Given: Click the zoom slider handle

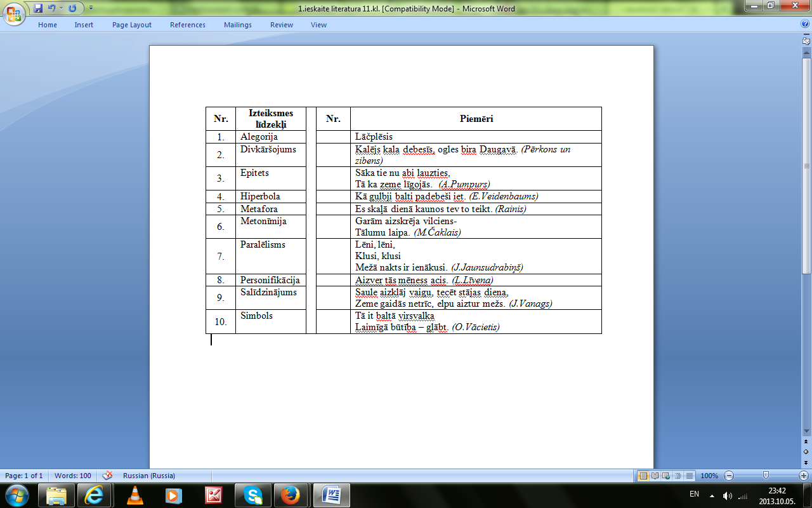Looking at the screenshot, I should [x=766, y=476].
